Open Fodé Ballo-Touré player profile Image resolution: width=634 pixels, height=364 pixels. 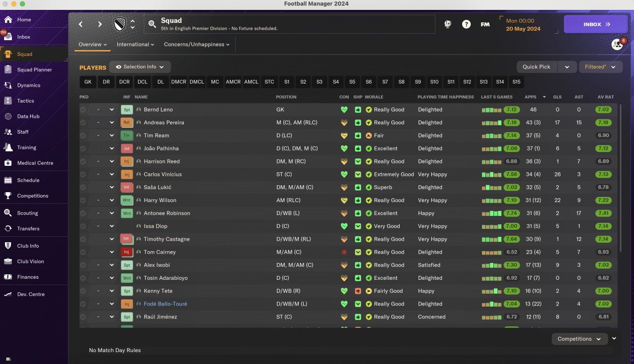165,304
